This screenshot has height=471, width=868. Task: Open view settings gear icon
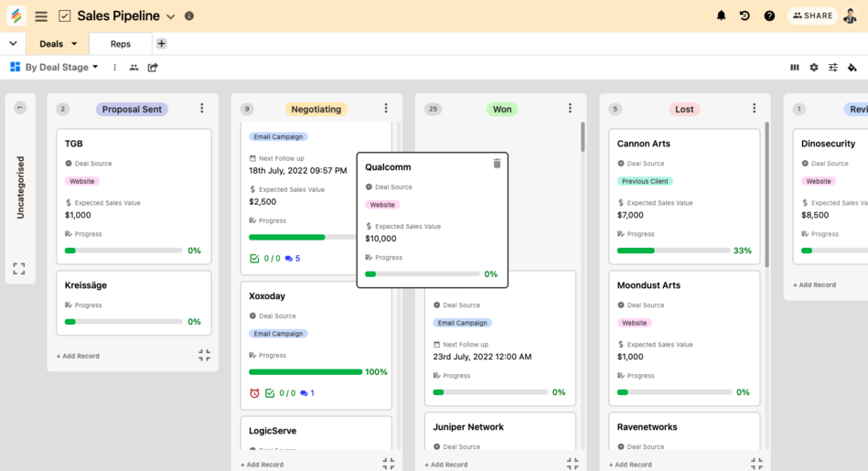point(814,68)
